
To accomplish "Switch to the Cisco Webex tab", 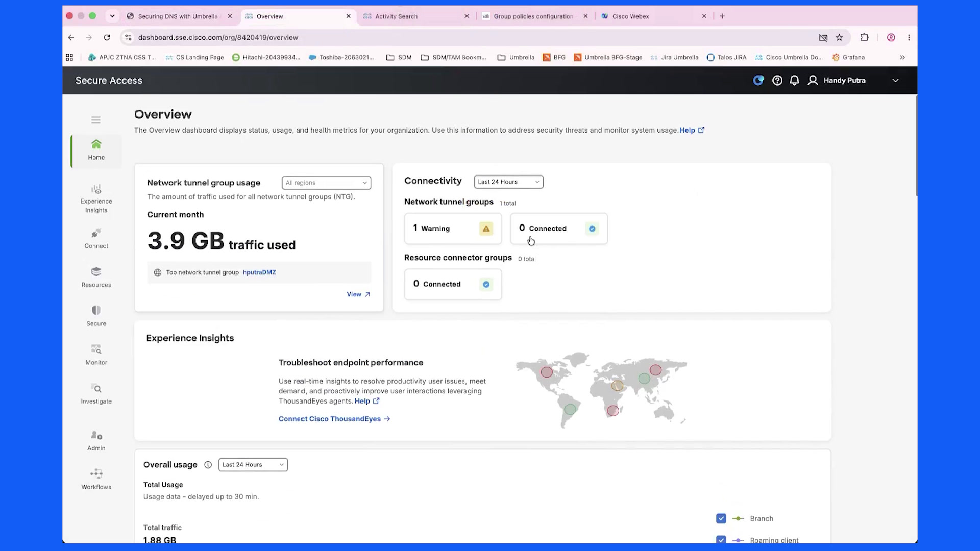I will coord(630,16).
